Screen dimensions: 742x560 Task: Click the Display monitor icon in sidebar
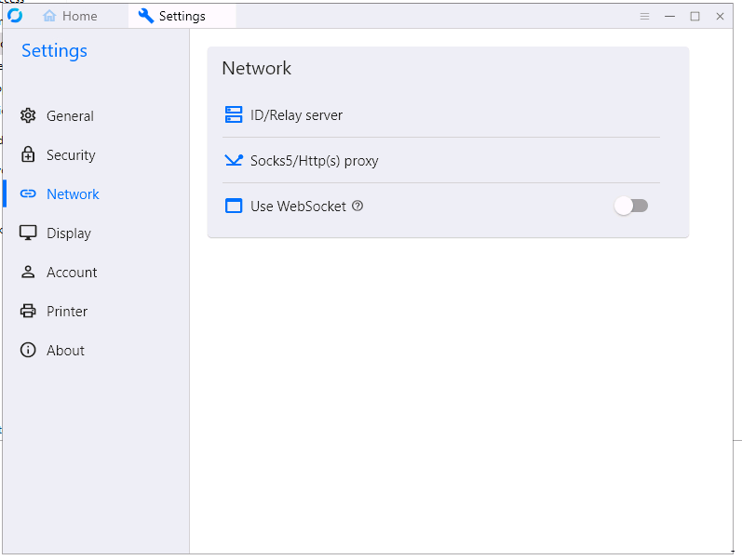[x=28, y=233]
